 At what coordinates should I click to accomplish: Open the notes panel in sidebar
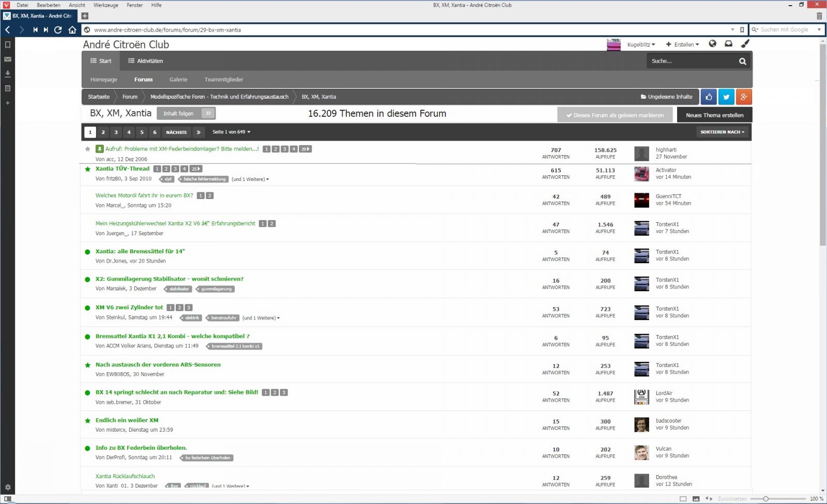click(x=7, y=88)
